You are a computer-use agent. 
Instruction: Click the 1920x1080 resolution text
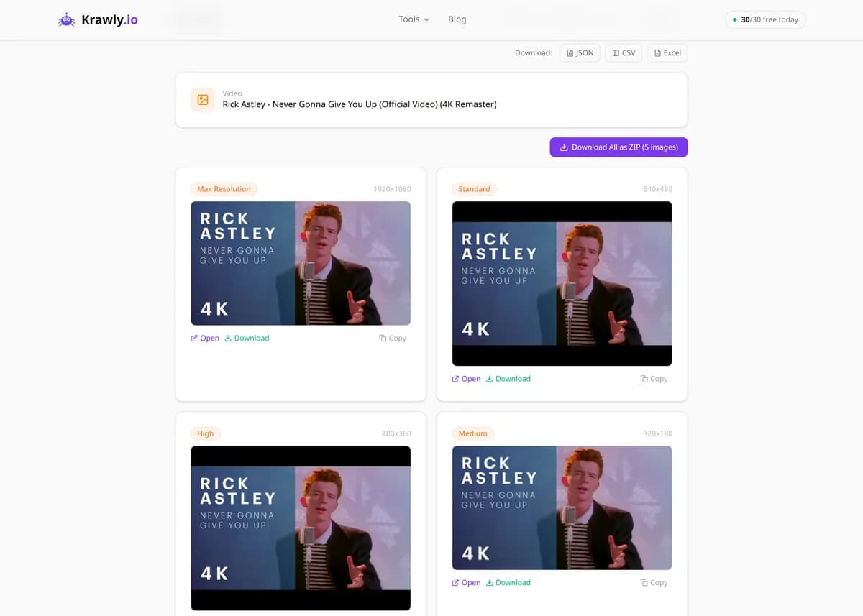[x=392, y=189]
